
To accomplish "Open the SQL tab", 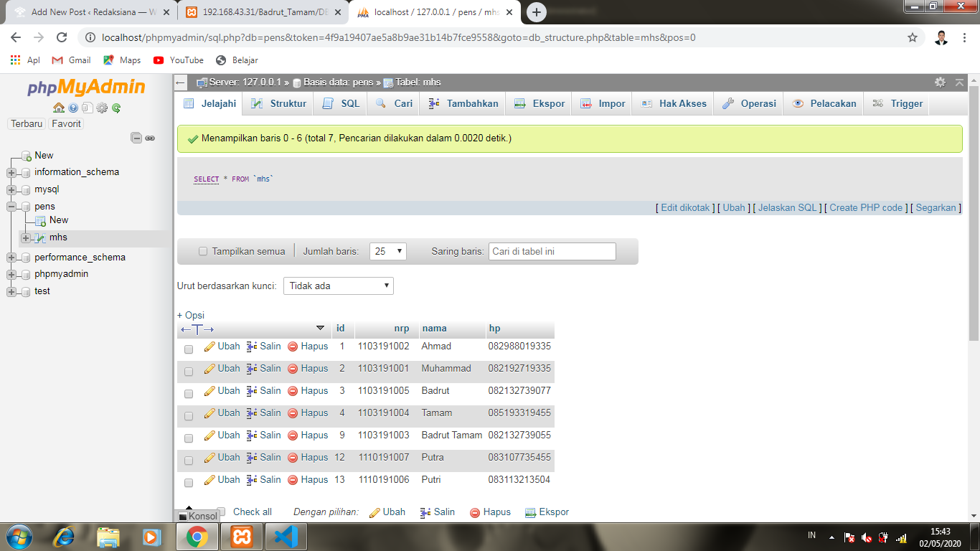I will pyautogui.click(x=341, y=103).
